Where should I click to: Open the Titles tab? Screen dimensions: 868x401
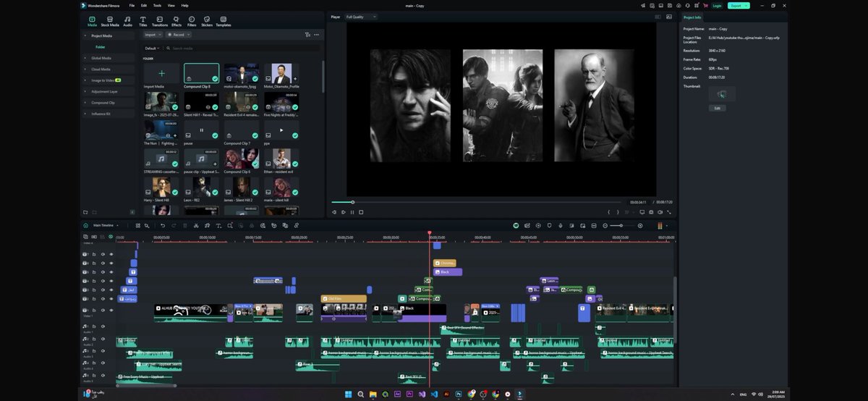142,22
